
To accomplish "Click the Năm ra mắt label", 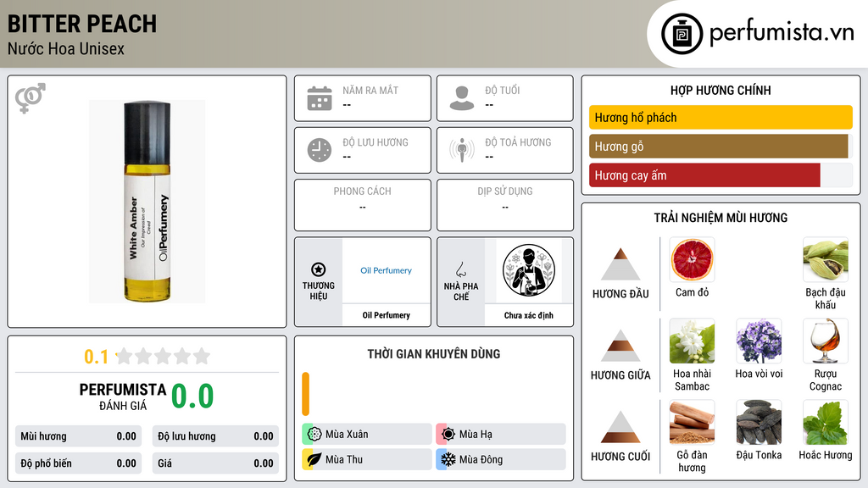I will point(370,90).
